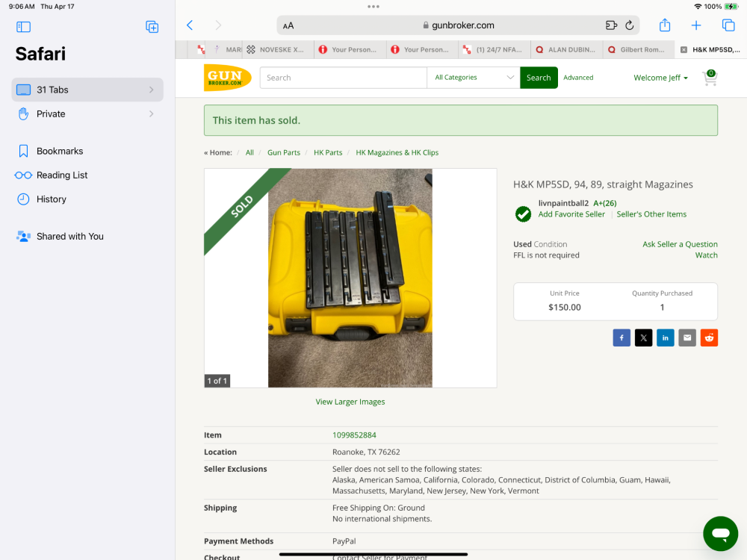Click the Roanoke, TX 76262 location

(366, 452)
